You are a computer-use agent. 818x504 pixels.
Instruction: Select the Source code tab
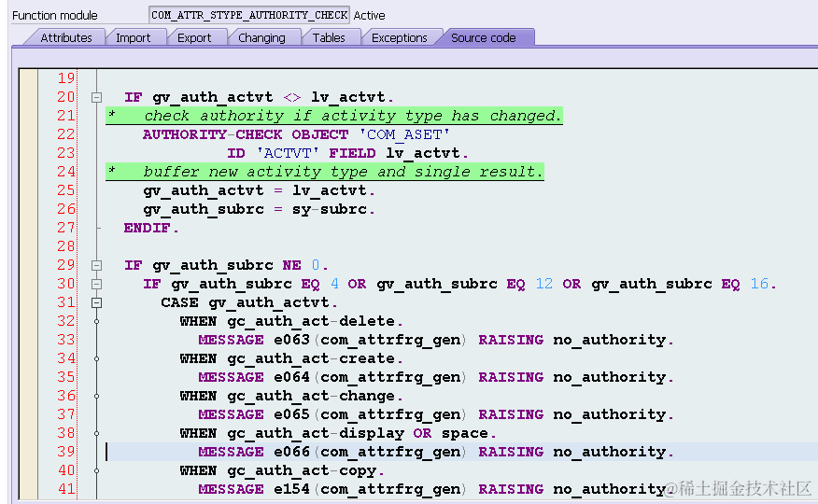[x=483, y=37]
